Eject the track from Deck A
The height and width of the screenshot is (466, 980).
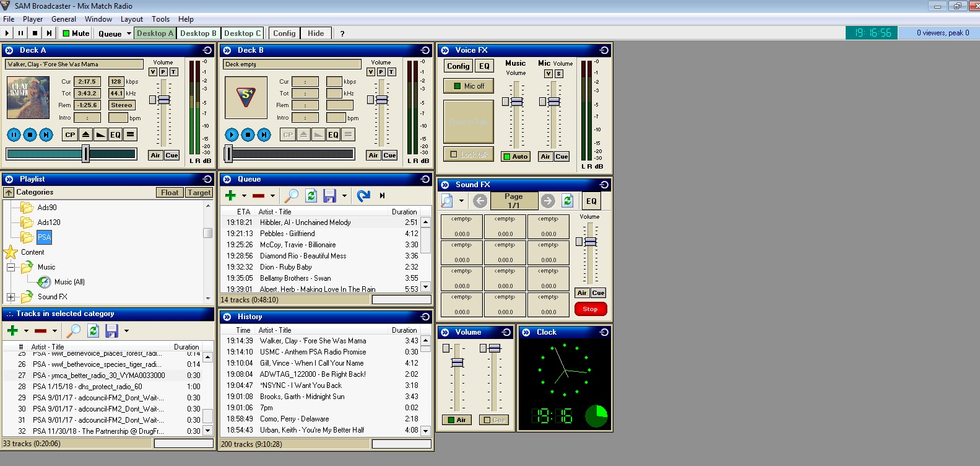tap(85, 134)
